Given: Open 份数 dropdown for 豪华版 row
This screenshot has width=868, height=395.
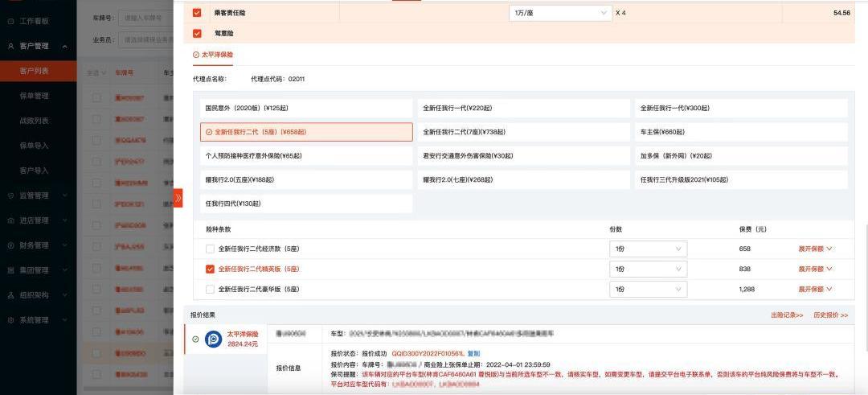Looking at the screenshot, I should pyautogui.click(x=649, y=289).
